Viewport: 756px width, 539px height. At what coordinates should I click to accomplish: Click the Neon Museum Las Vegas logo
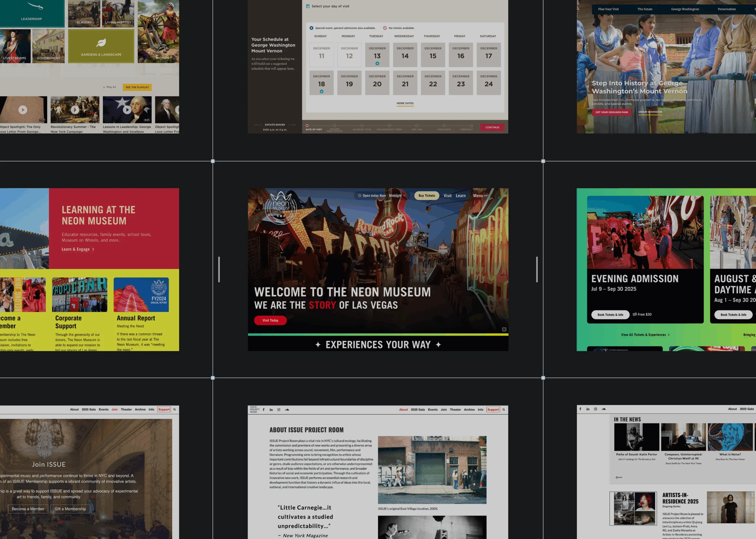tap(281, 208)
